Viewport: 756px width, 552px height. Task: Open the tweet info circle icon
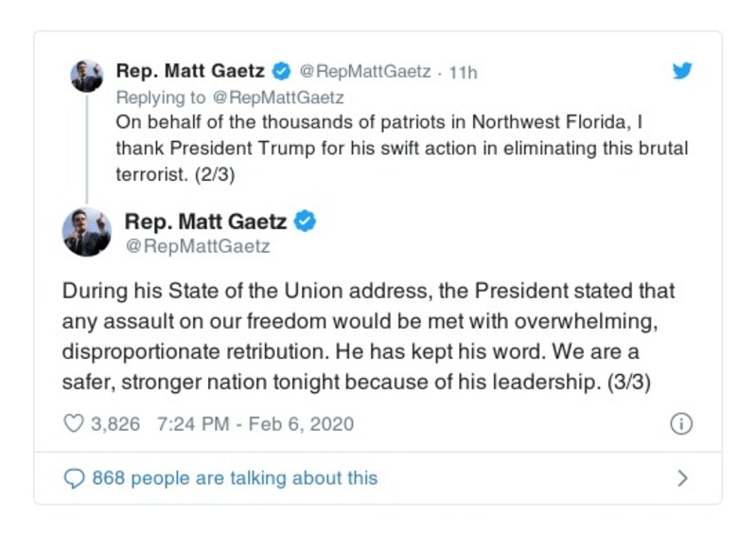[x=680, y=423]
